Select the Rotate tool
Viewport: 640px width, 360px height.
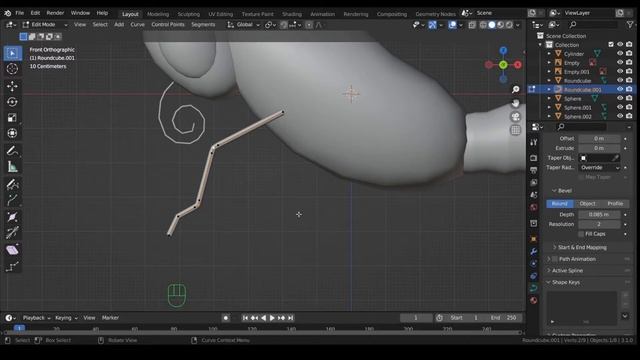(x=12, y=102)
